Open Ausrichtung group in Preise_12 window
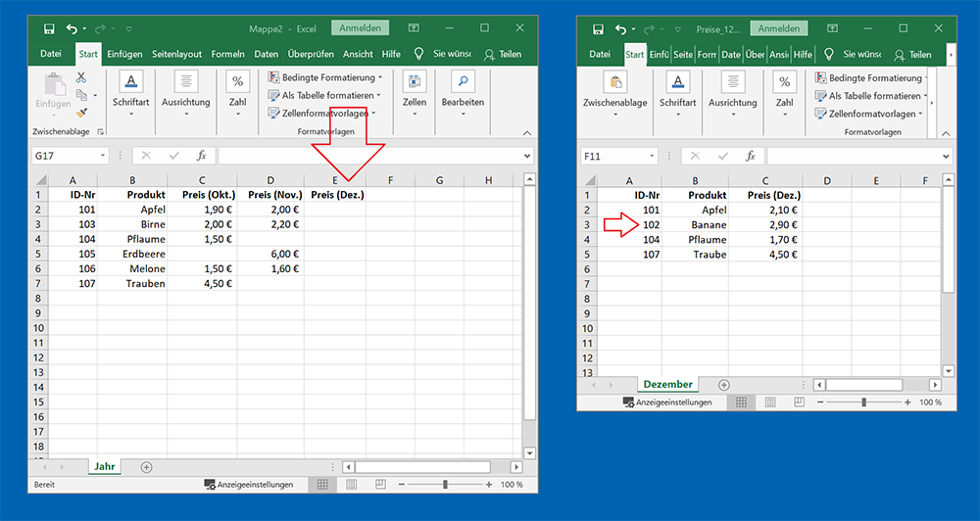980x521 pixels. pos(732,93)
